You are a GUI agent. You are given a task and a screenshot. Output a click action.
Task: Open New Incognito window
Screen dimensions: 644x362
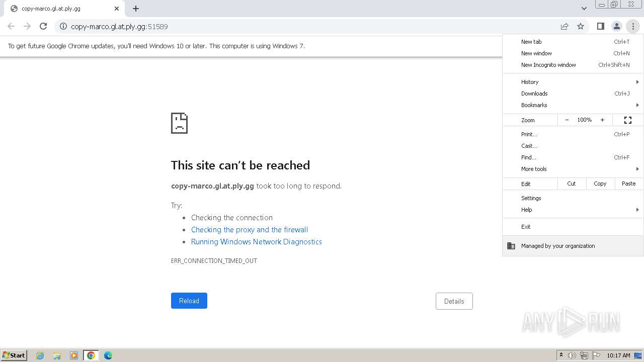click(573, 65)
